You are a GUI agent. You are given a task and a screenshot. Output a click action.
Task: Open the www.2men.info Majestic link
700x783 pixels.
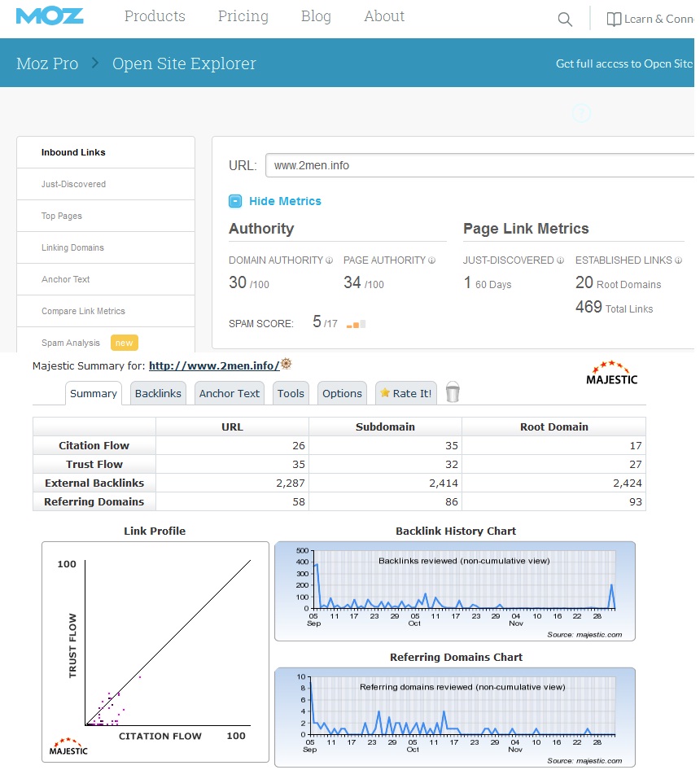214,365
